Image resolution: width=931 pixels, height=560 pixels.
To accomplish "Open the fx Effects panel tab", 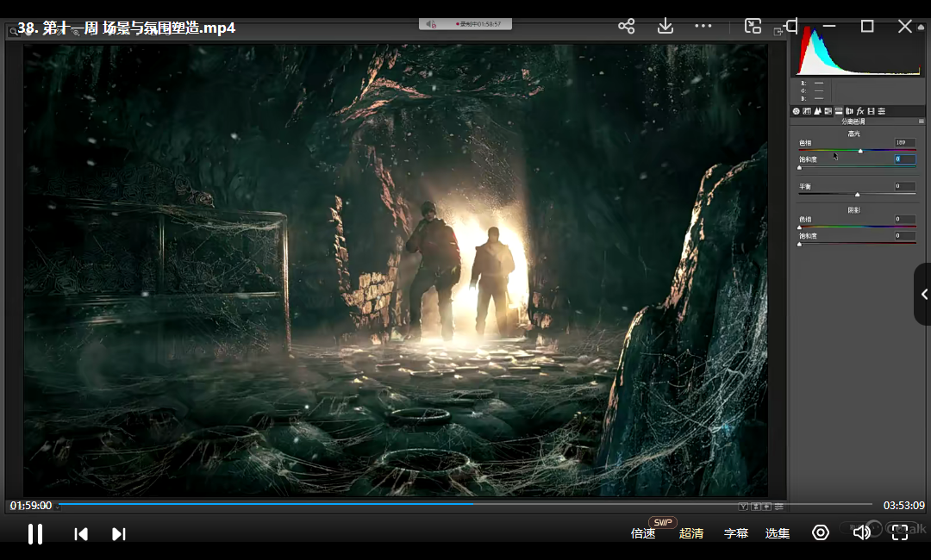I will tap(860, 111).
